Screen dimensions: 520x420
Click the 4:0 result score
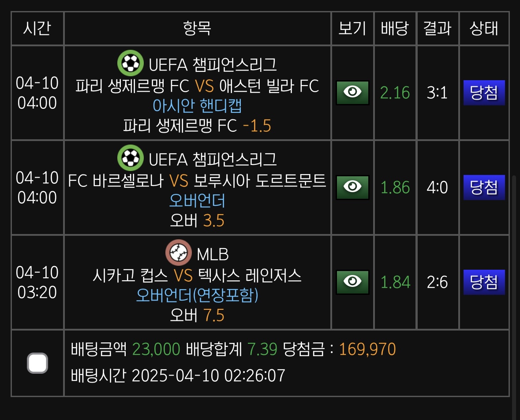437,188
